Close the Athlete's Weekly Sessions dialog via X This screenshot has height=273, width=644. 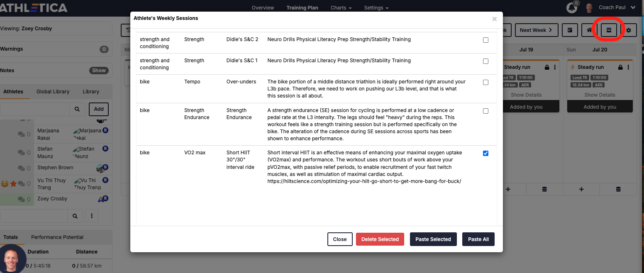[x=494, y=19]
